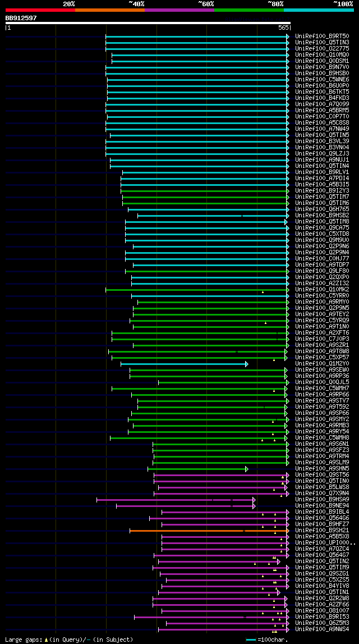Select the UniRef100_Q9ST56 label

click(322, 475)
